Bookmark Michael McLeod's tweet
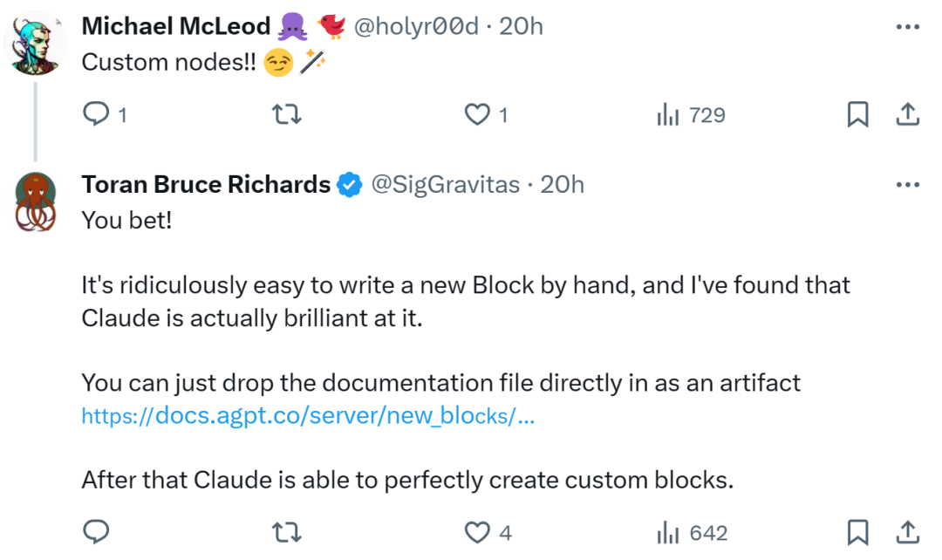The height and width of the screenshot is (560, 942). (858, 114)
